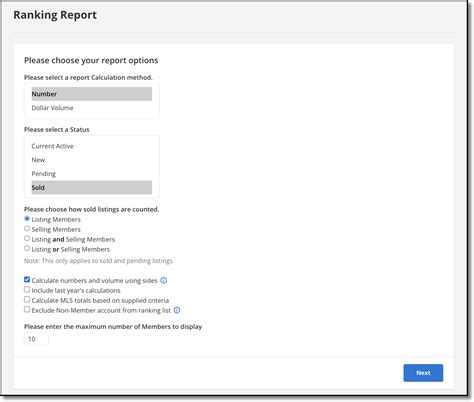Click 'Please choose how sold listings are counted' label
474x402 pixels.
point(91,209)
